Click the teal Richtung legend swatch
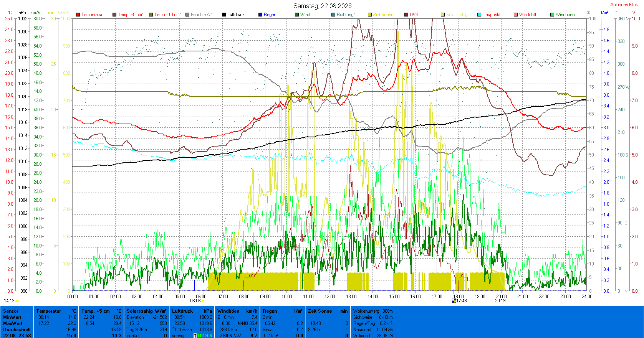 (x=333, y=15)
